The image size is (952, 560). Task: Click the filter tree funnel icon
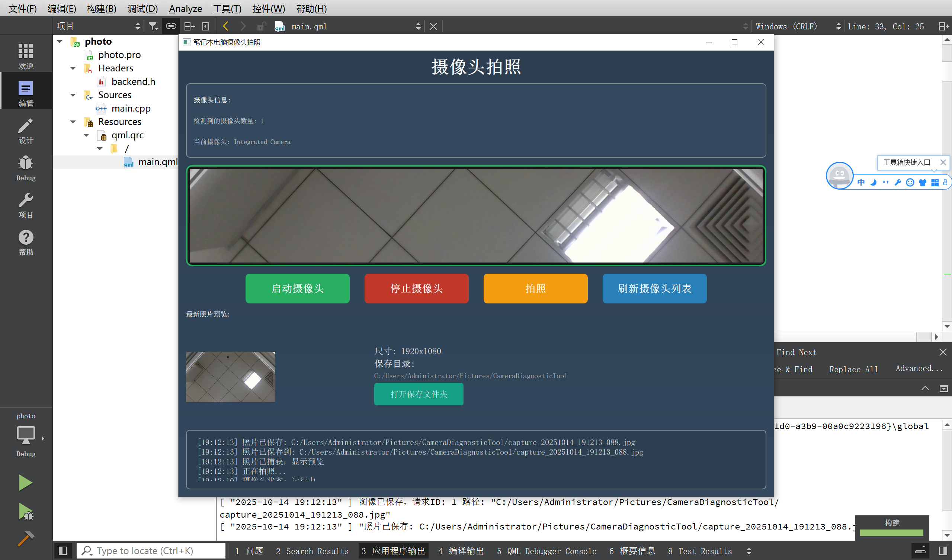point(153,26)
